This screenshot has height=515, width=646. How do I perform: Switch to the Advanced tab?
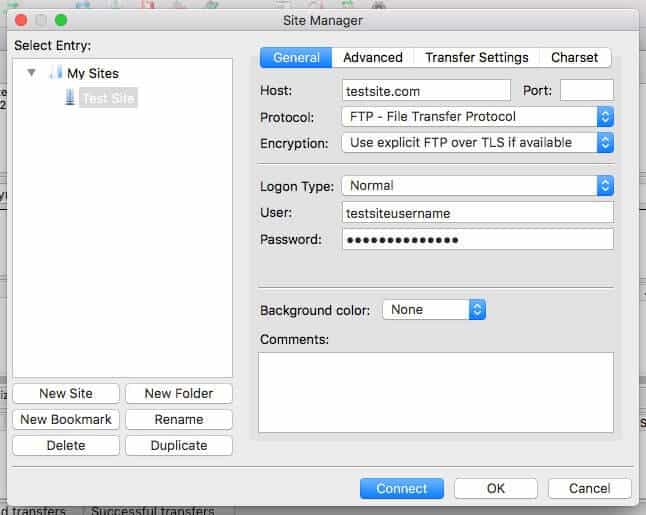tap(373, 57)
